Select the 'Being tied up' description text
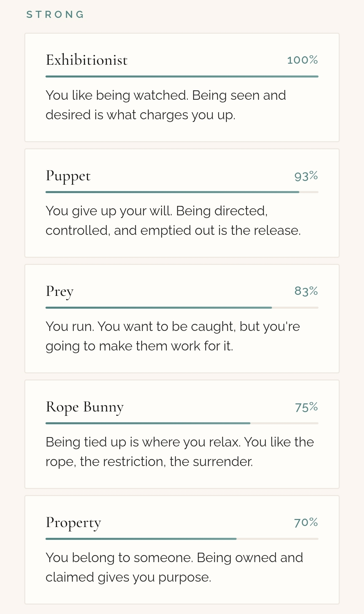364x614 pixels. [x=180, y=452]
